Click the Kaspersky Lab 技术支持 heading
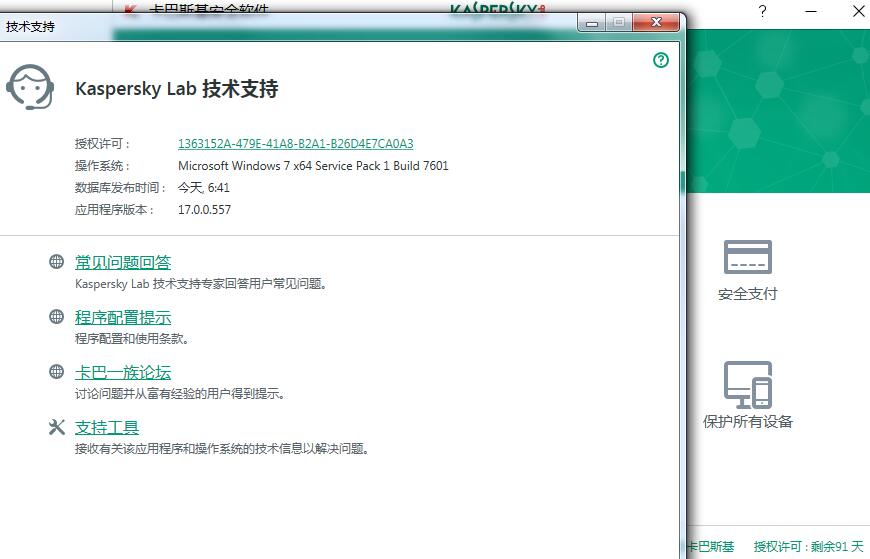The width and height of the screenshot is (870, 559). [176, 89]
